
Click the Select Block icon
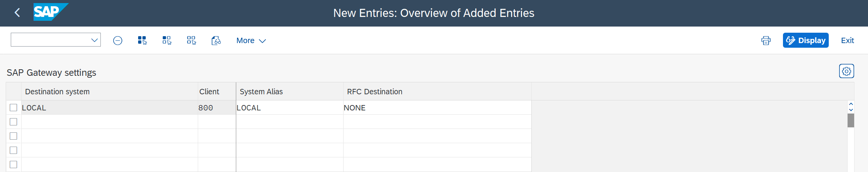[167, 40]
